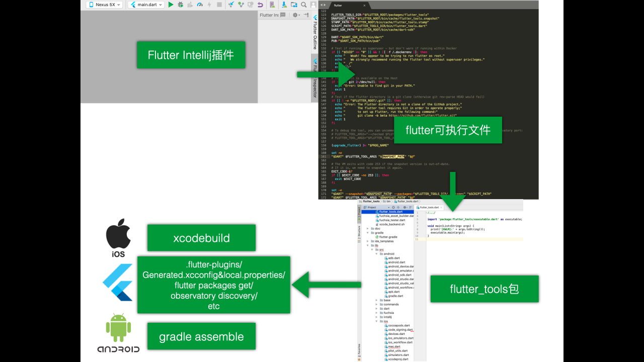Click the scroll-from-source target icon in Project panel

coord(393,207)
